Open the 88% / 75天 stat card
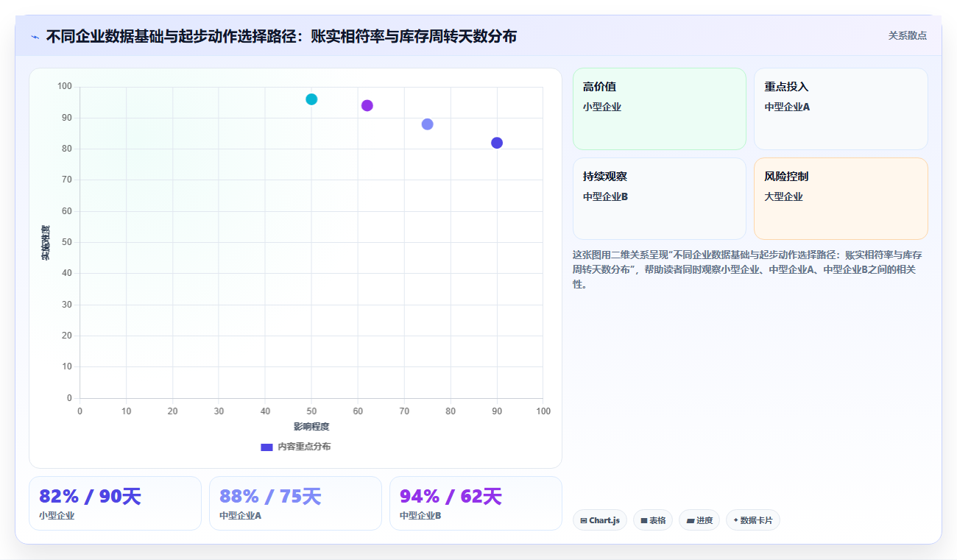957x560 pixels. pos(295,503)
